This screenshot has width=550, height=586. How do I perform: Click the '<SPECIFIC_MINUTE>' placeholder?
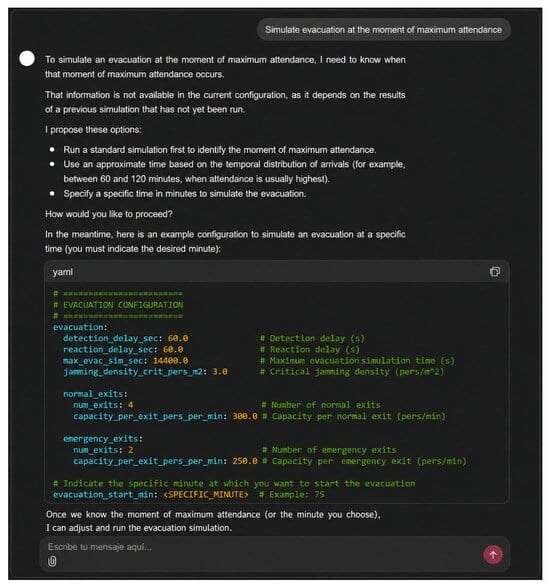coord(206,494)
